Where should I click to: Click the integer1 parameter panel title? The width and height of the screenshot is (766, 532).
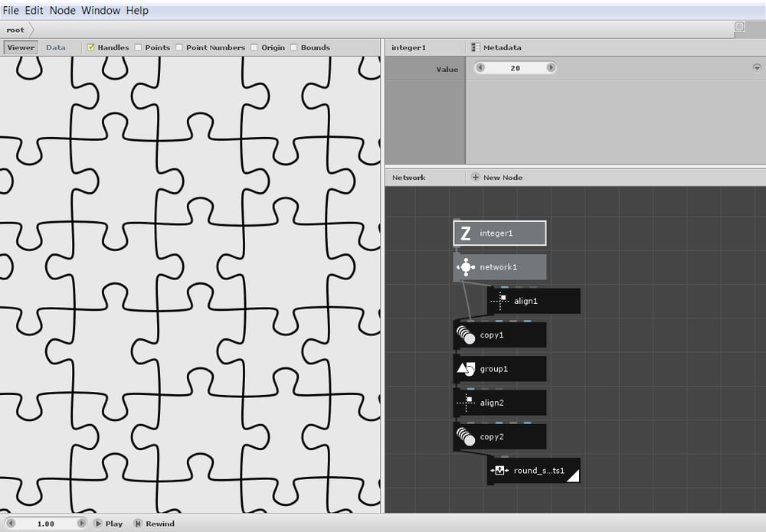click(x=408, y=47)
